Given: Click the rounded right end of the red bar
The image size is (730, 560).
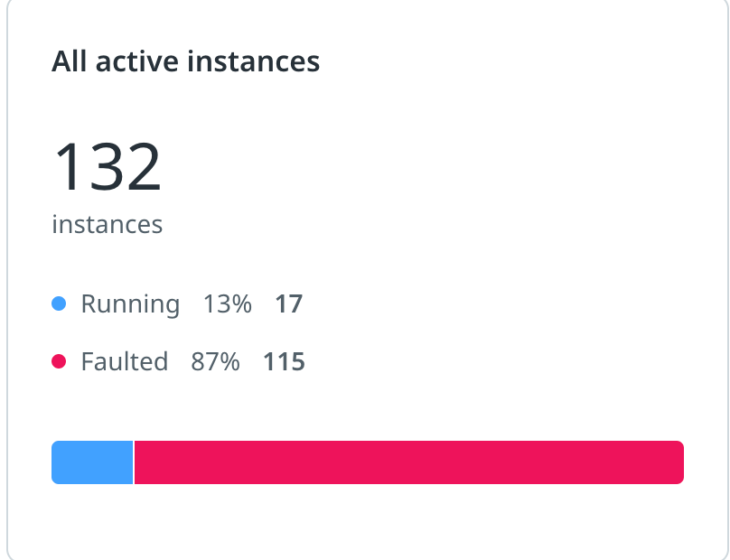Looking at the screenshot, I should [x=679, y=462].
